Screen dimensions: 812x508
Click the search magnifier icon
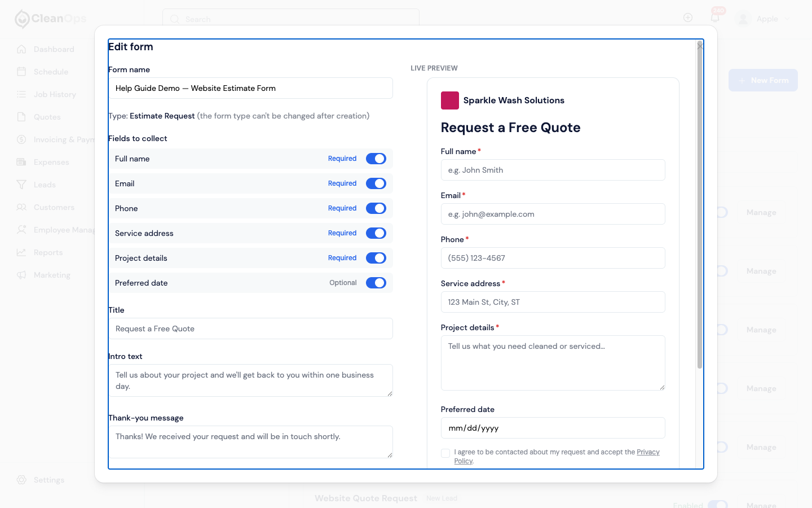point(175,19)
